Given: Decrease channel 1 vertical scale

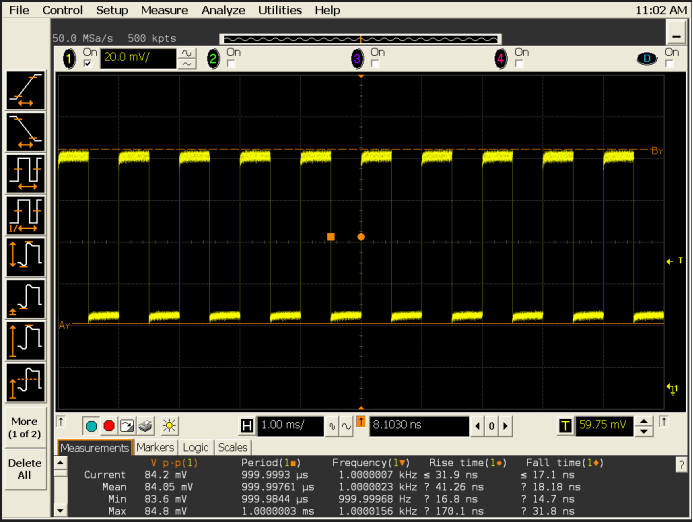Looking at the screenshot, I should [x=187, y=64].
